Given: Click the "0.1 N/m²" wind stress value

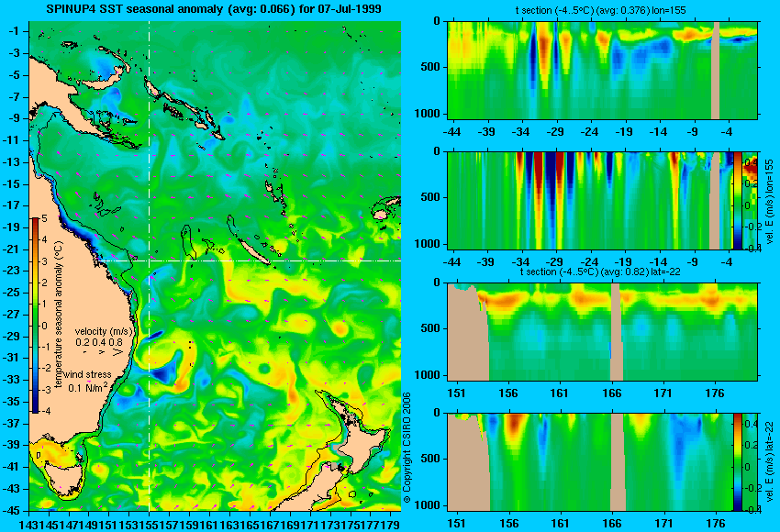Looking at the screenshot, I should click(88, 387).
